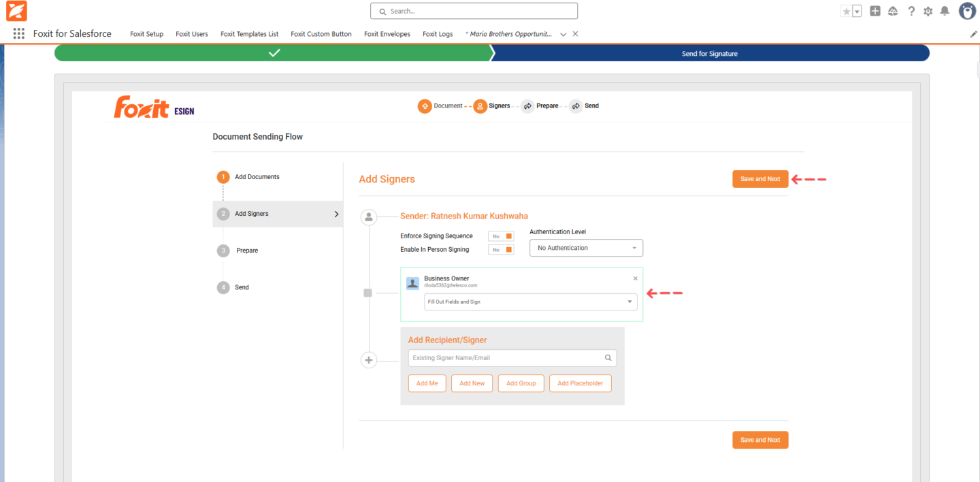Image resolution: width=980 pixels, height=482 pixels.
Task: Click the Add Placeholder button
Action: [x=581, y=383]
